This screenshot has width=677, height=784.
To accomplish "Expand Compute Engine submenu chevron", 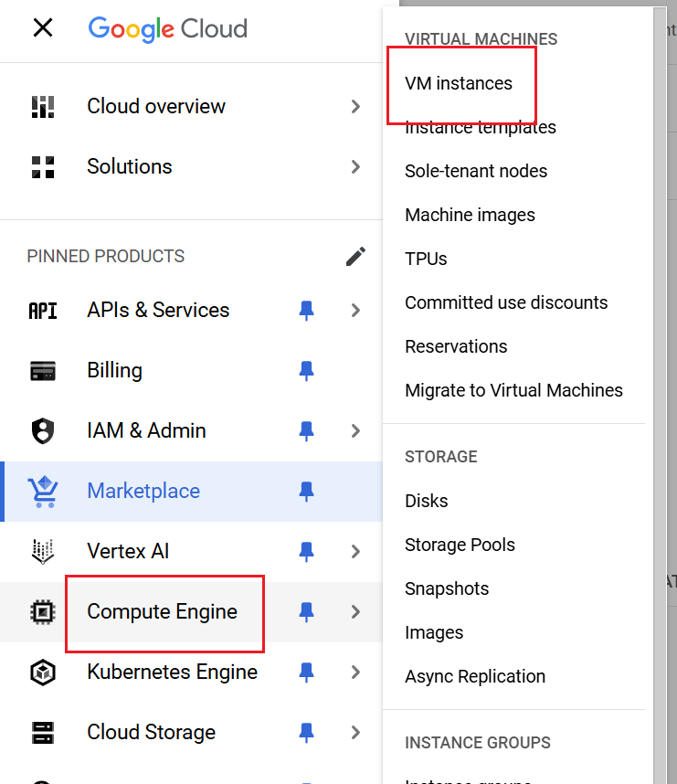I will click(355, 612).
